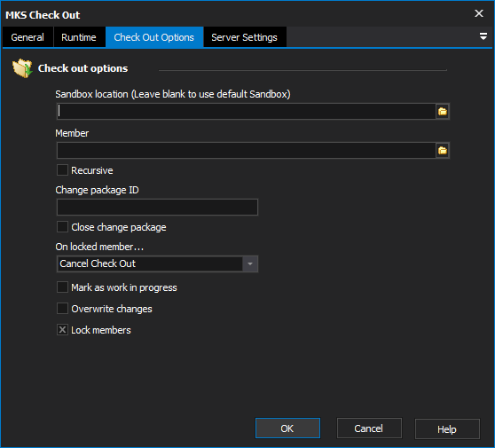Expand the On locked member dropdown
Screen dimensions: 495x448
point(249,263)
